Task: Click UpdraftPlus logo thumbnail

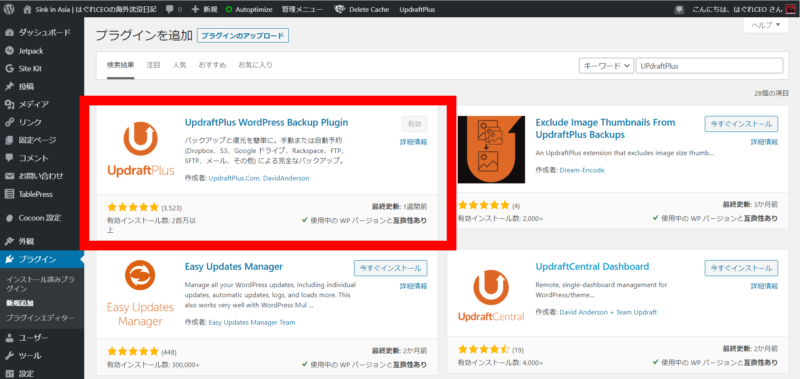Action: pyautogui.click(x=141, y=149)
